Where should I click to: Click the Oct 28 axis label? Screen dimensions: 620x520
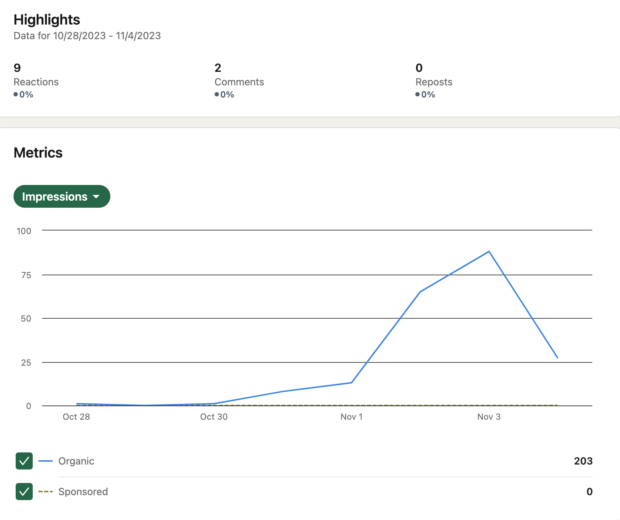click(76, 417)
